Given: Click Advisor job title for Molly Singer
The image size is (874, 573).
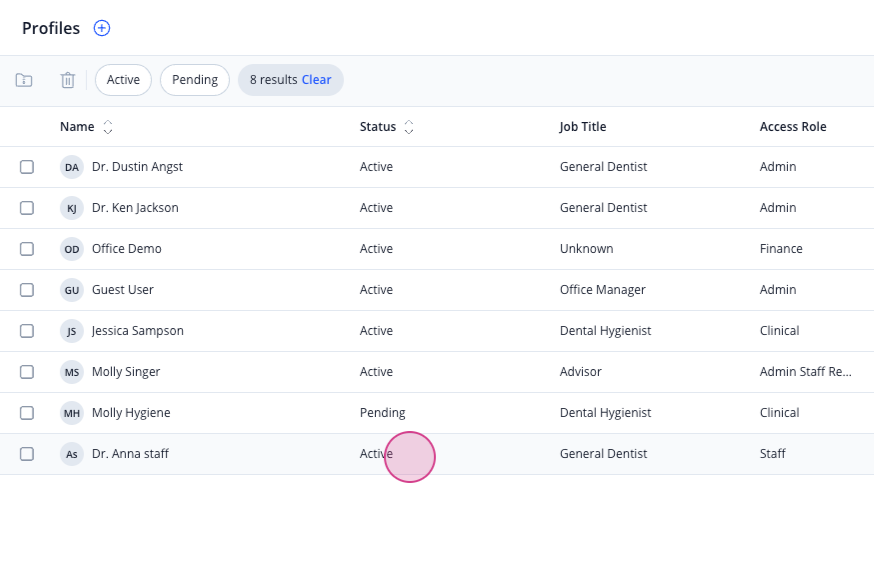Looking at the screenshot, I should pos(580,372).
